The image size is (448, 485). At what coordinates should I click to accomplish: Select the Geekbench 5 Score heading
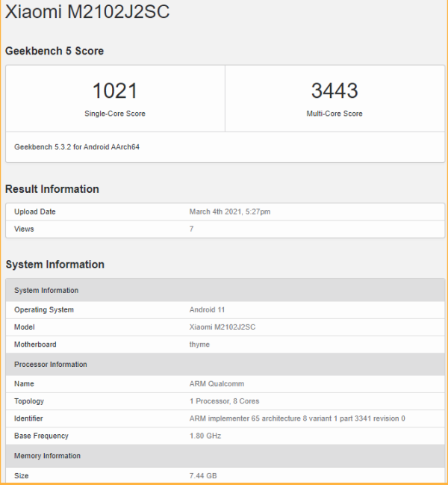point(55,51)
